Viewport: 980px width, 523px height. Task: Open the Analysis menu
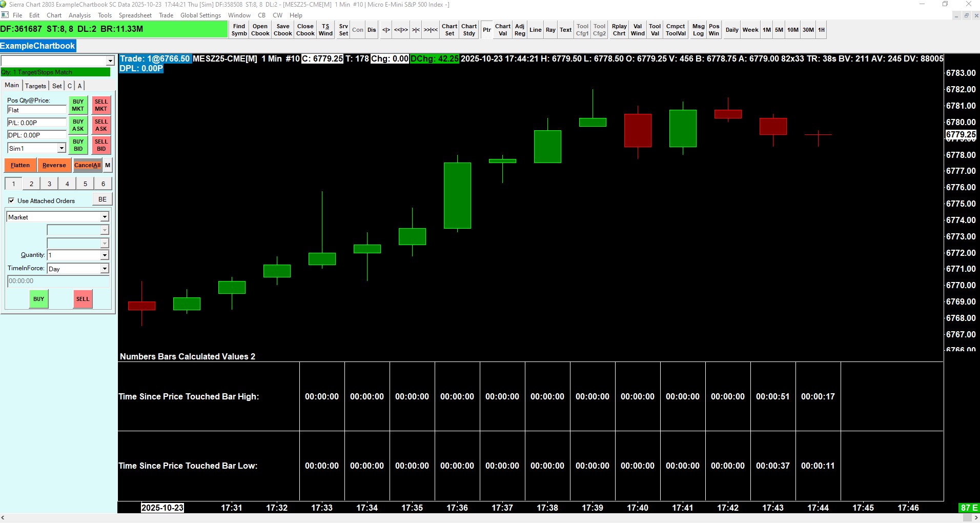tap(79, 15)
